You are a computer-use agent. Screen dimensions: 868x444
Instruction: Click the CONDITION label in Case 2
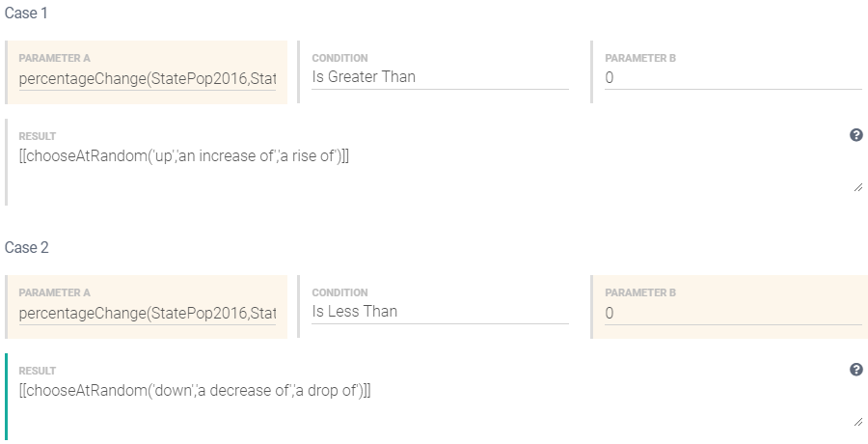click(339, 293)
